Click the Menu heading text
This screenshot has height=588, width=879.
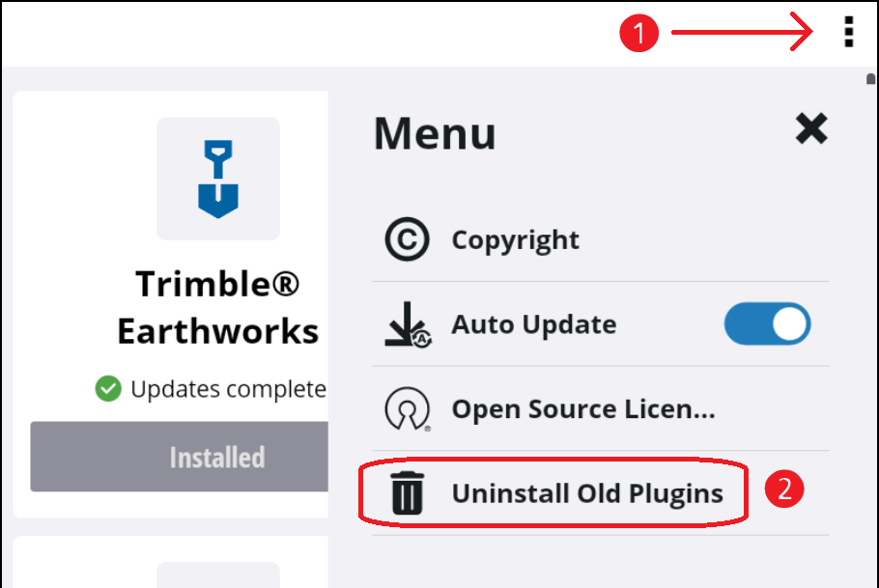point(435,133)
